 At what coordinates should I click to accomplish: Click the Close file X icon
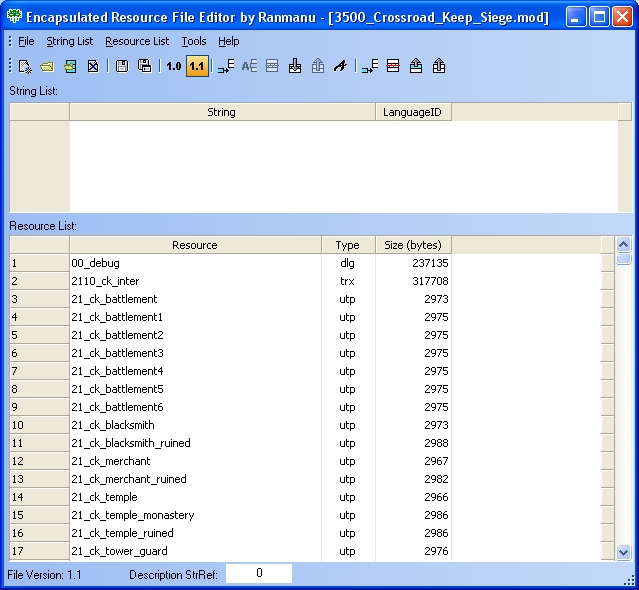93,66
